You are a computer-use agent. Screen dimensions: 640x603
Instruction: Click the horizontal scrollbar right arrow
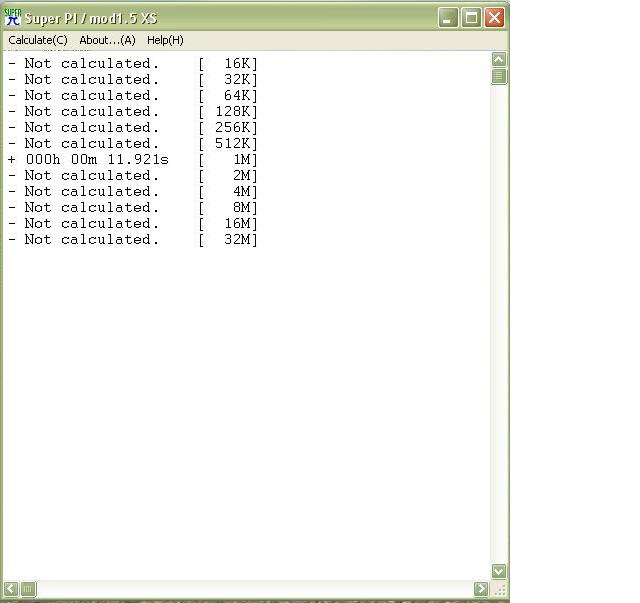[x=481, y=589]
